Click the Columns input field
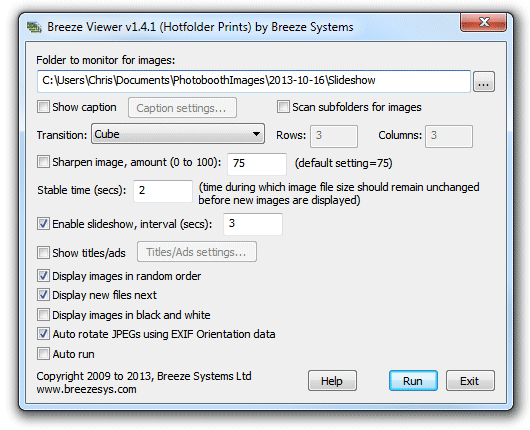This screenshot has height=430, width=530. click(449, 136)
